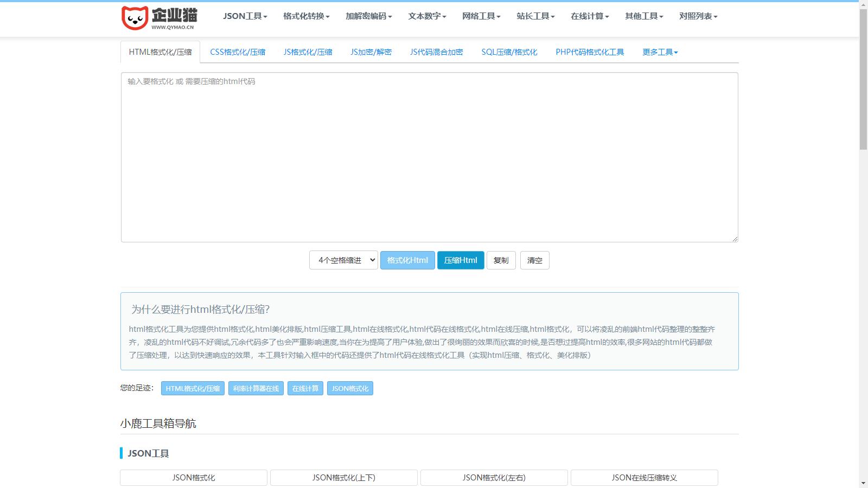This screenshot has width=868, height=488.
Task: Open the 加解密编码 menu
Action: pos(368,16)
